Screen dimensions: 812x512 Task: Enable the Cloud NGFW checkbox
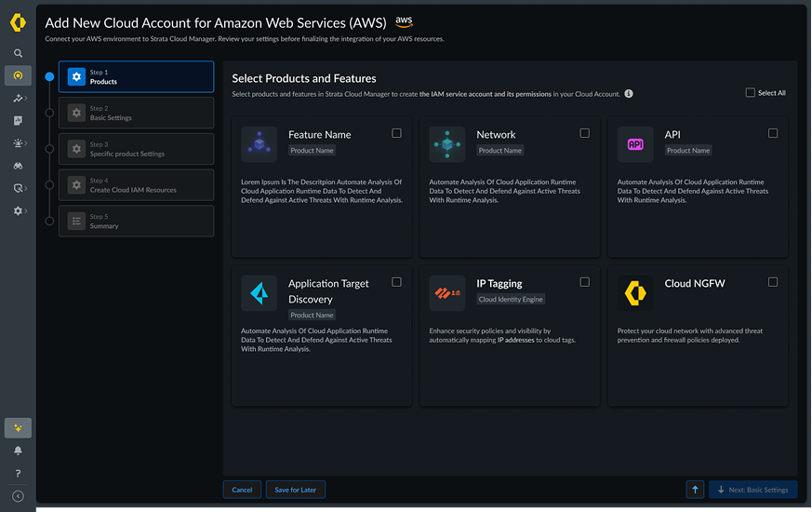(773, 282)
